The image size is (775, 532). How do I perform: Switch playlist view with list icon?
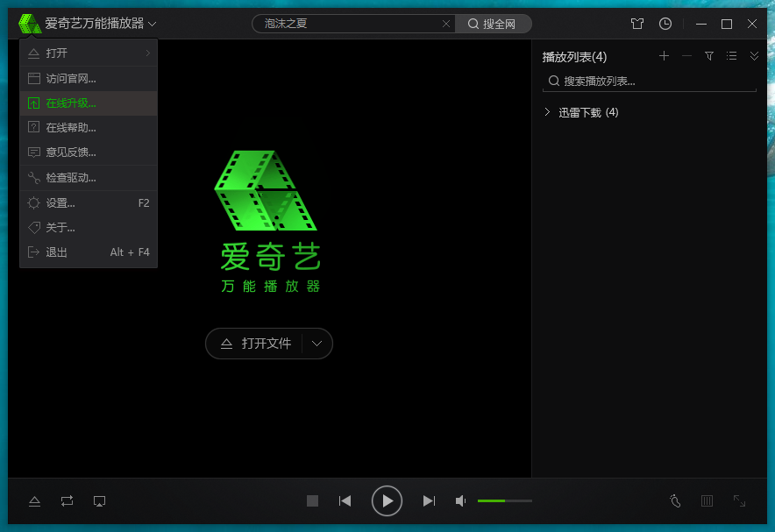point(731,56)
